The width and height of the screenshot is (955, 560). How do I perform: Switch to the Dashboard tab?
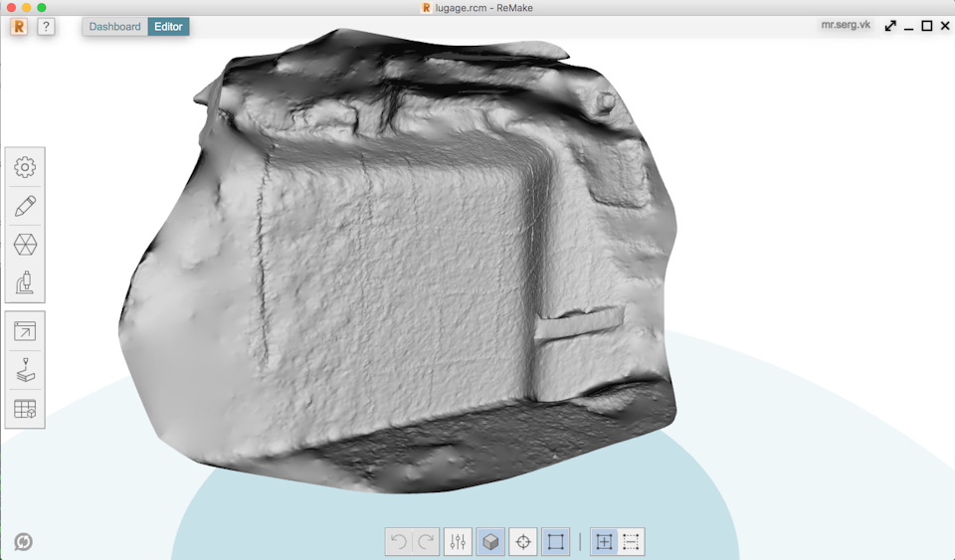pyautogui.click(x=114, y=27)
